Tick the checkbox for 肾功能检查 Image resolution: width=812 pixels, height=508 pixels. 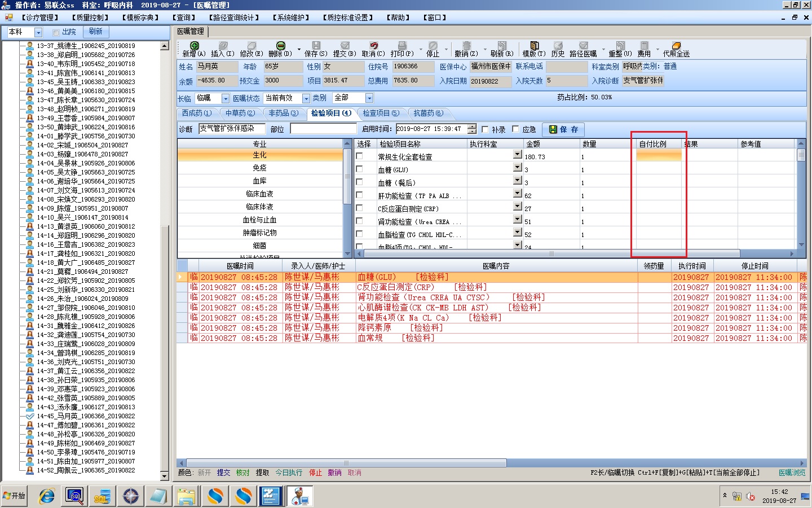359,221
